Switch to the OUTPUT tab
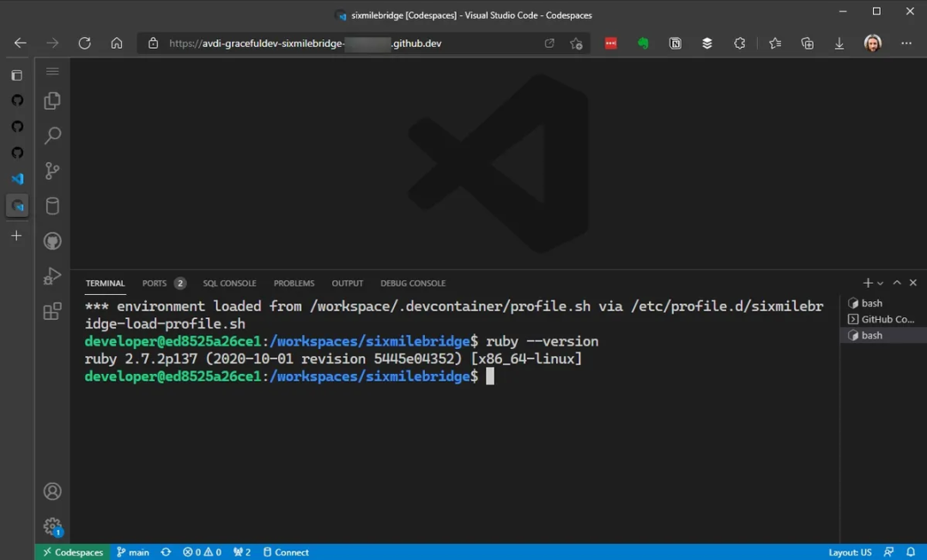Screen dimensions: 927x560 coord(347,284)
